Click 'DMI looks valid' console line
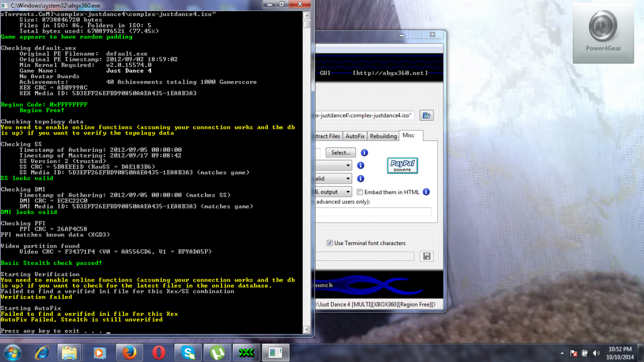The width and height of the screenshot is (644, 362). [x=29, y=212]
